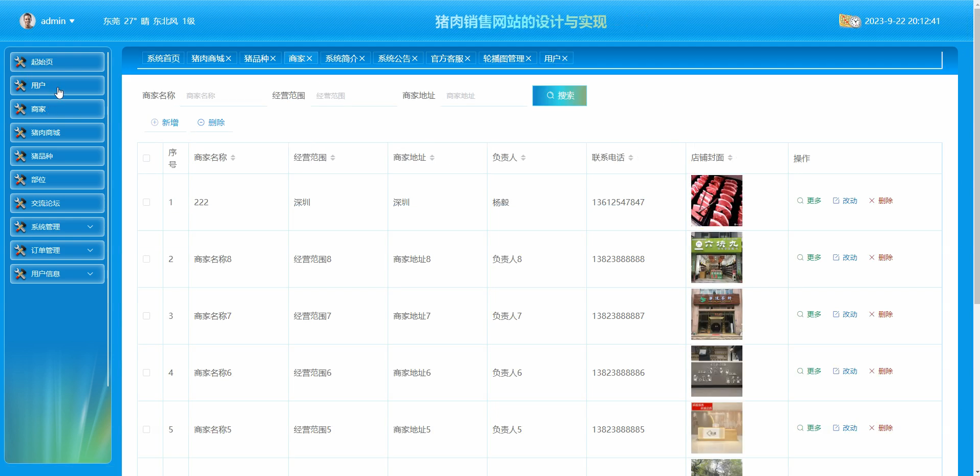Check the row 1 checkbox for 222

coord(146,202)
